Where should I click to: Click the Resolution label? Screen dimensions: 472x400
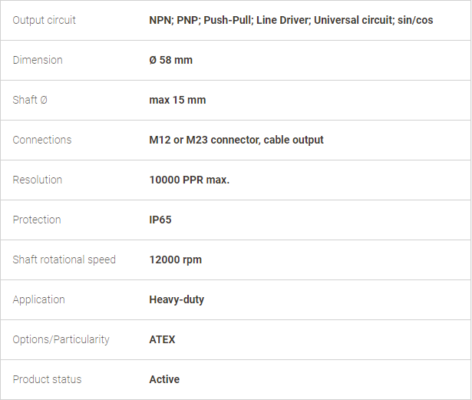(37, 180)
